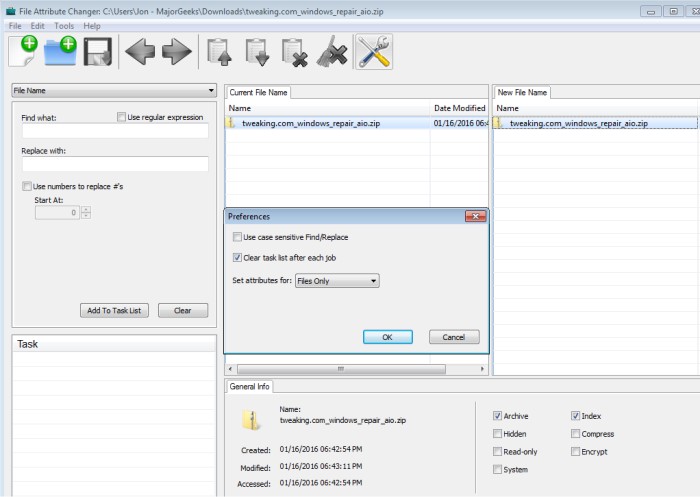Open preferences with the wrench icon
This screenshot has height=497, width=700.
click(x=373, y=53)
